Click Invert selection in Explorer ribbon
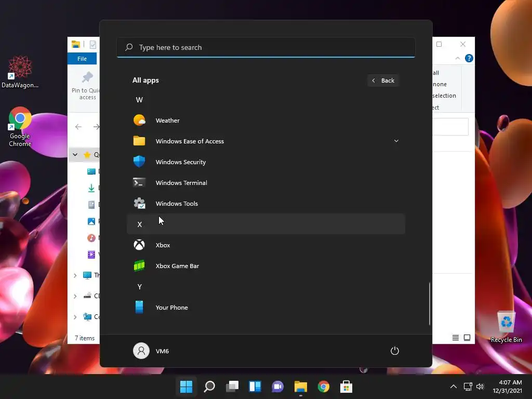Viewport: 532px width, 399px height. click(444, 96)
